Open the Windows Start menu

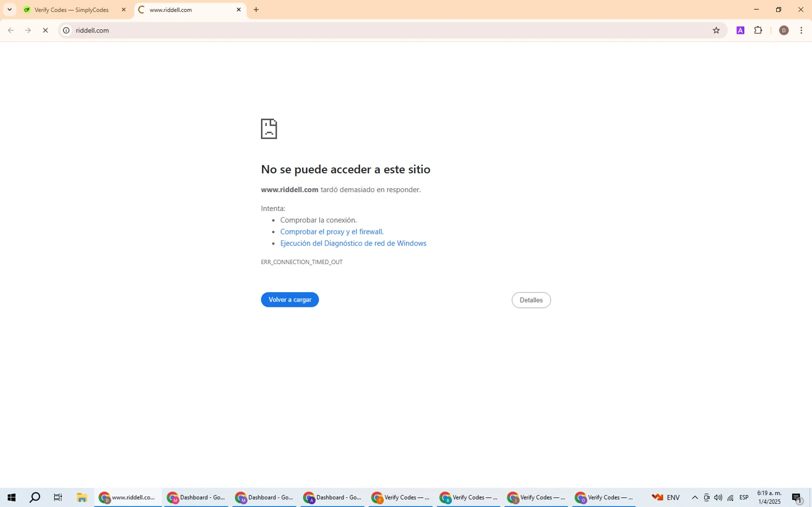11,497
